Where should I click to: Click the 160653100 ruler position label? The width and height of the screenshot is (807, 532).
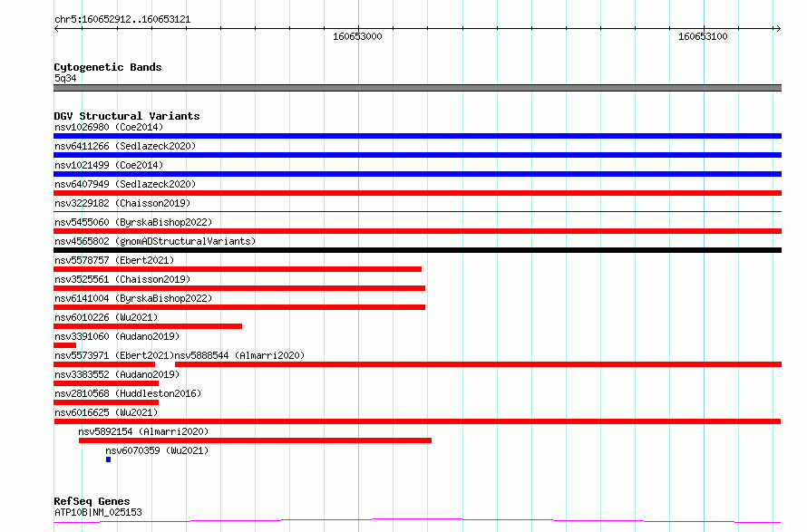(x=703, y=36)
